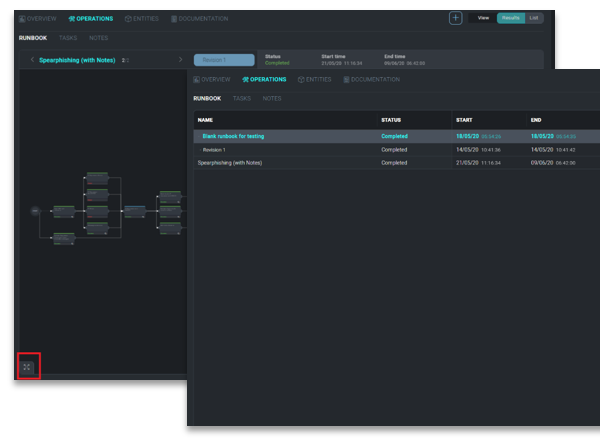Click the fit-to-screen icon in the red box
600x446 pixels.
(x=27, y=367)
